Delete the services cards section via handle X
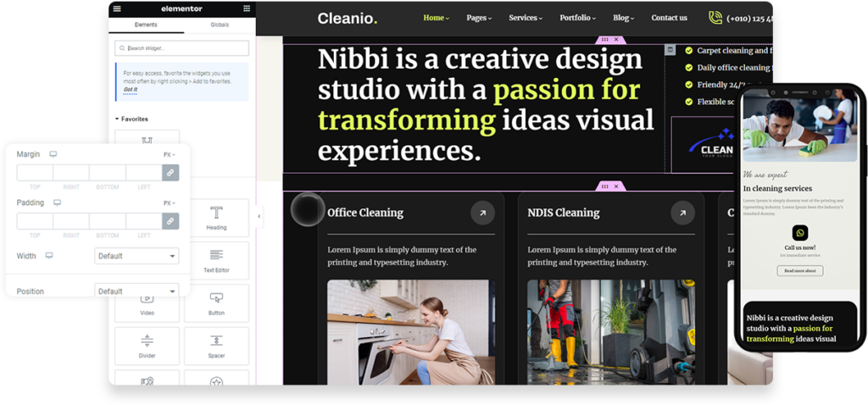The width and height of the screenshot is (868, 405). tap(616, 186)
